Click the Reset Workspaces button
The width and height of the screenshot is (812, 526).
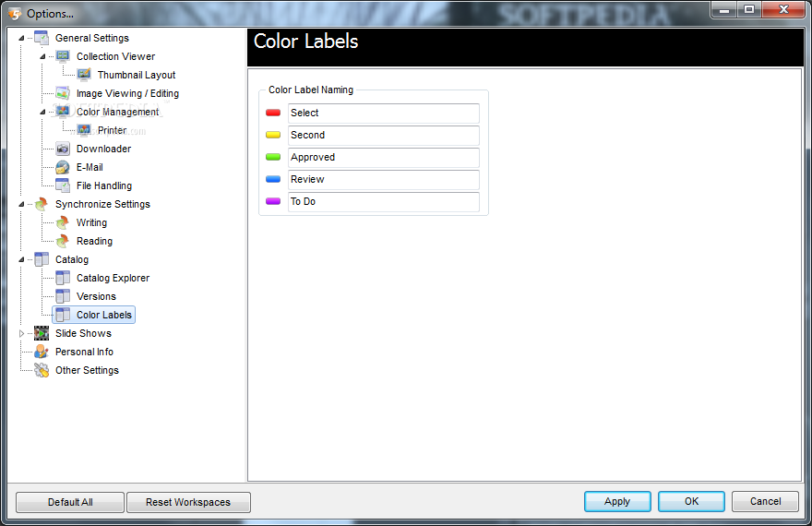(188, 502)
